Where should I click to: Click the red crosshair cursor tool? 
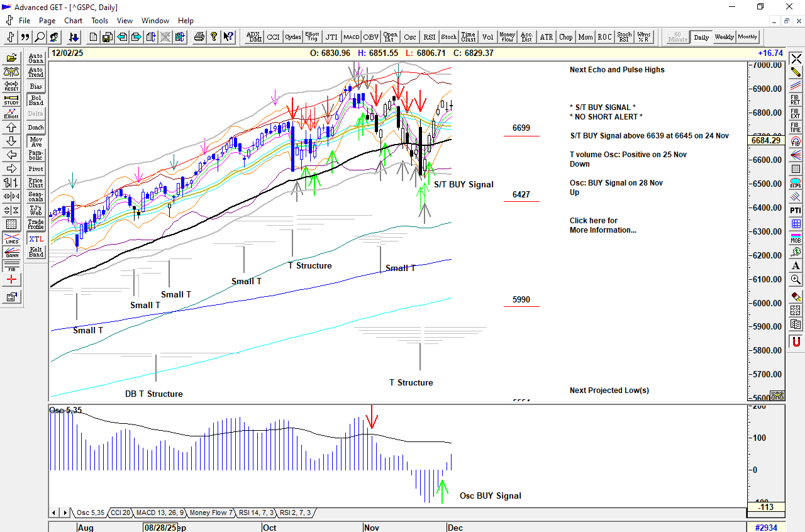[11, 280]
